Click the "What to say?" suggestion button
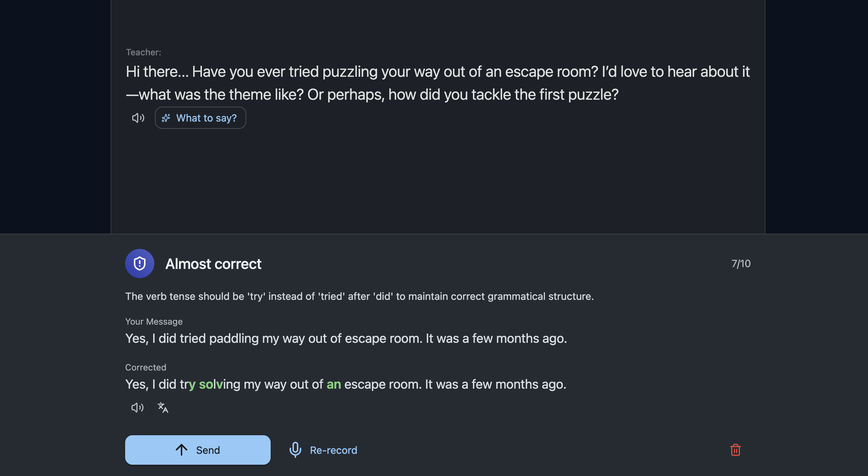 coord(200,118)
